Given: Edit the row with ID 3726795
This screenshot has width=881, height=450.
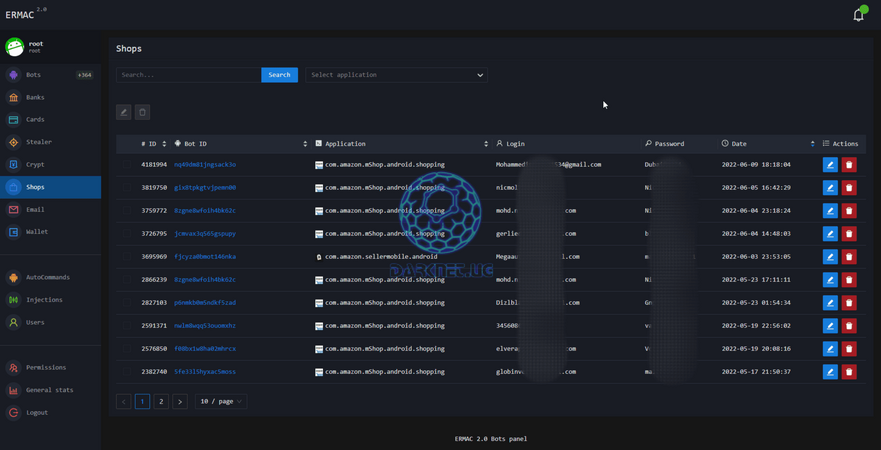Looking at the screenshot, I should tap(830, 234).
